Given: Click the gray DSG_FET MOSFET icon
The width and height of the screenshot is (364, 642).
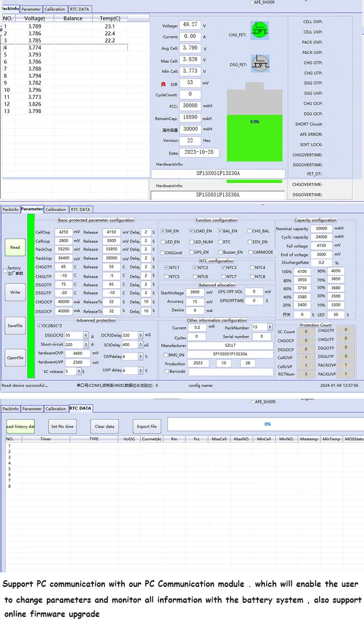Looking at the screenshot, I should click(260, 63).
